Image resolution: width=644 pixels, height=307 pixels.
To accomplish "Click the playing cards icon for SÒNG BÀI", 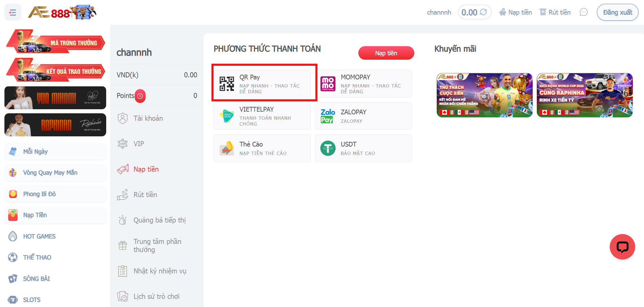I will (13, 279).
